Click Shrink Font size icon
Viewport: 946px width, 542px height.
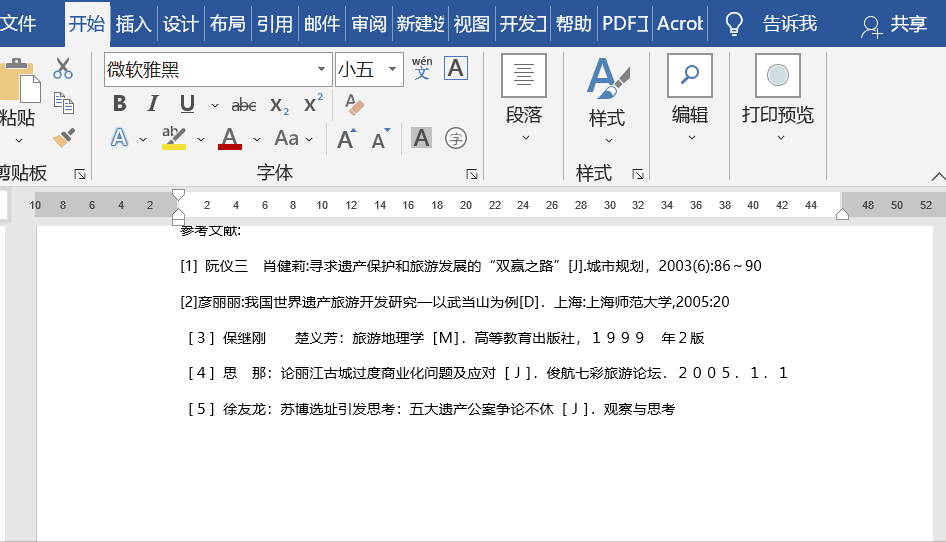381,139
